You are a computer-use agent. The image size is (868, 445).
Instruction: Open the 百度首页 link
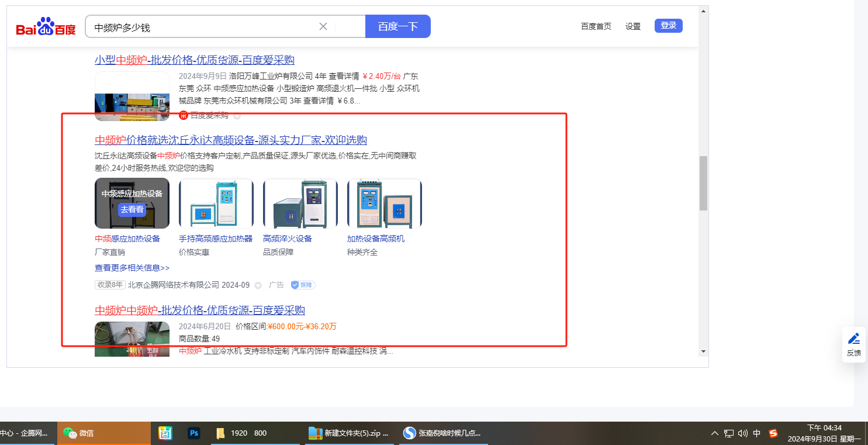[596, 26]
